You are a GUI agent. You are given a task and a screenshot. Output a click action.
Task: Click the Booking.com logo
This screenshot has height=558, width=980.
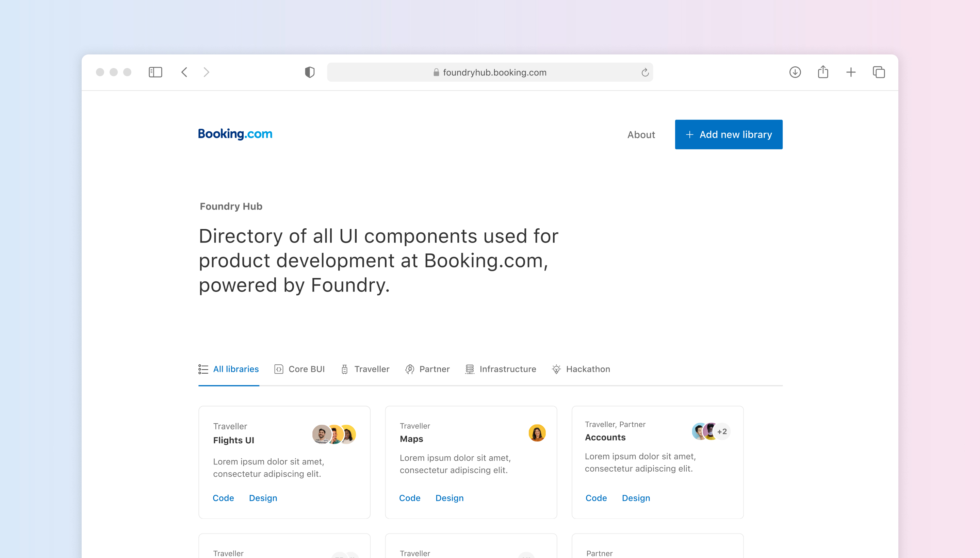[x=235, y=134]
